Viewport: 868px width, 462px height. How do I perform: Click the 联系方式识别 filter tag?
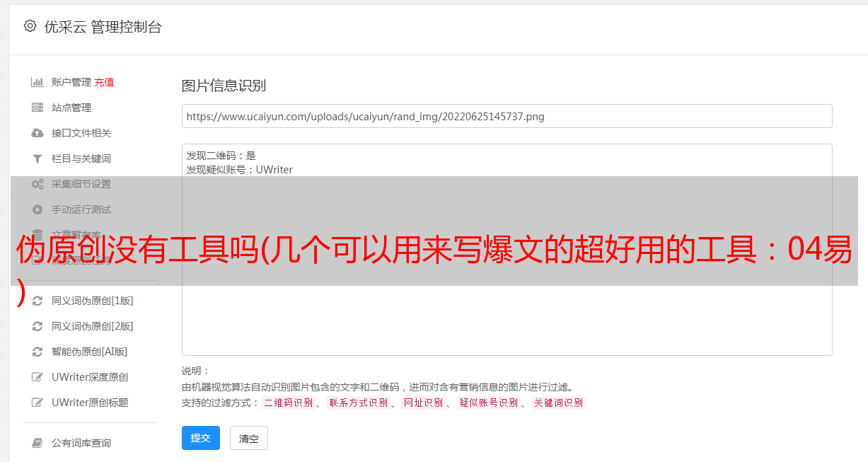[x=359, y=403]
